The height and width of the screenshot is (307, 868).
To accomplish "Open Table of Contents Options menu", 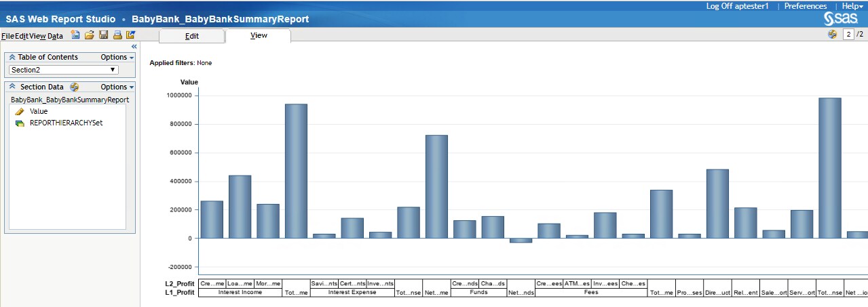I will 117,58.
